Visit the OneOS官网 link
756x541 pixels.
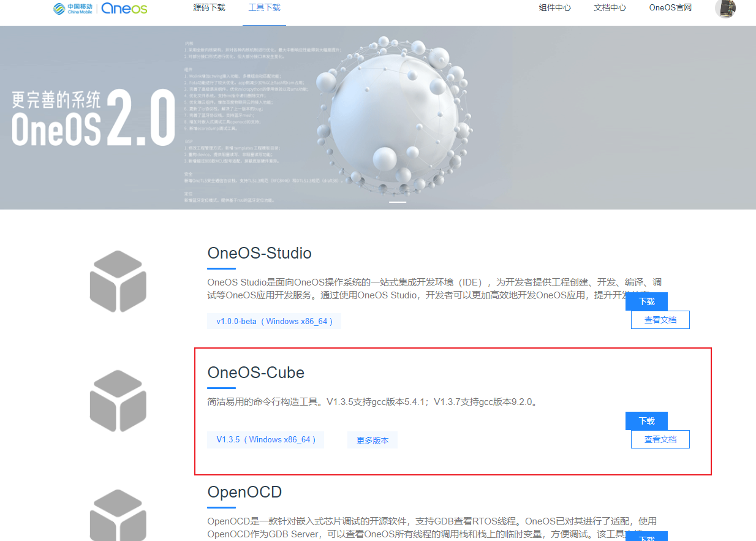[670, 8]
